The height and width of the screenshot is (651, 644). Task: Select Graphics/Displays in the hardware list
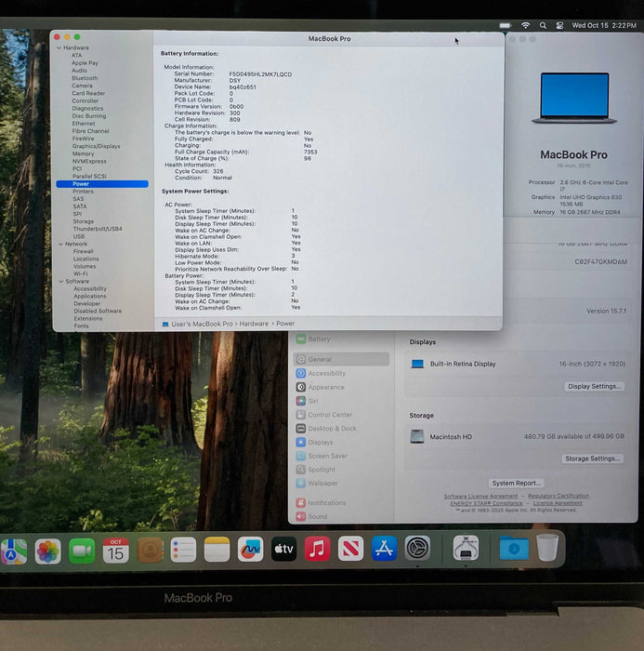(x=96, y=146)
